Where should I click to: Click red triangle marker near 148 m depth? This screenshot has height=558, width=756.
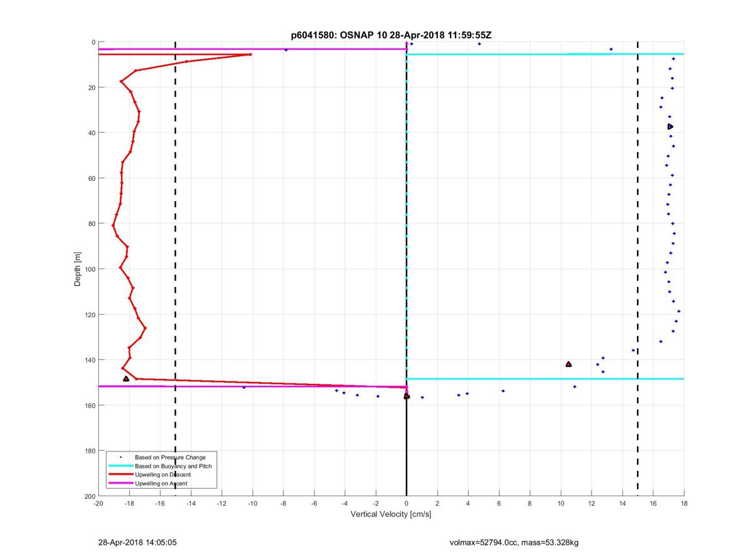[x=126, y=378]
